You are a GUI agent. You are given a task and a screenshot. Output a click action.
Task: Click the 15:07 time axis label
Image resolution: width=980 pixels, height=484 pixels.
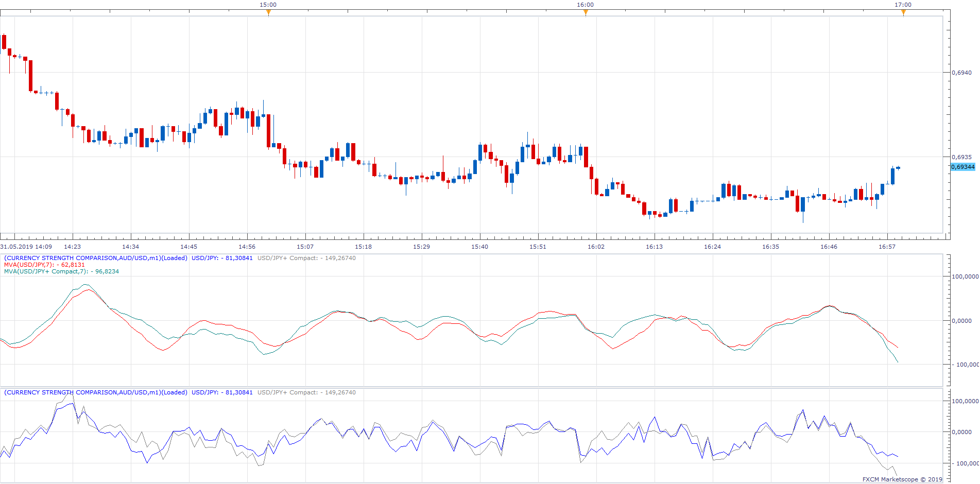point(305,247)
